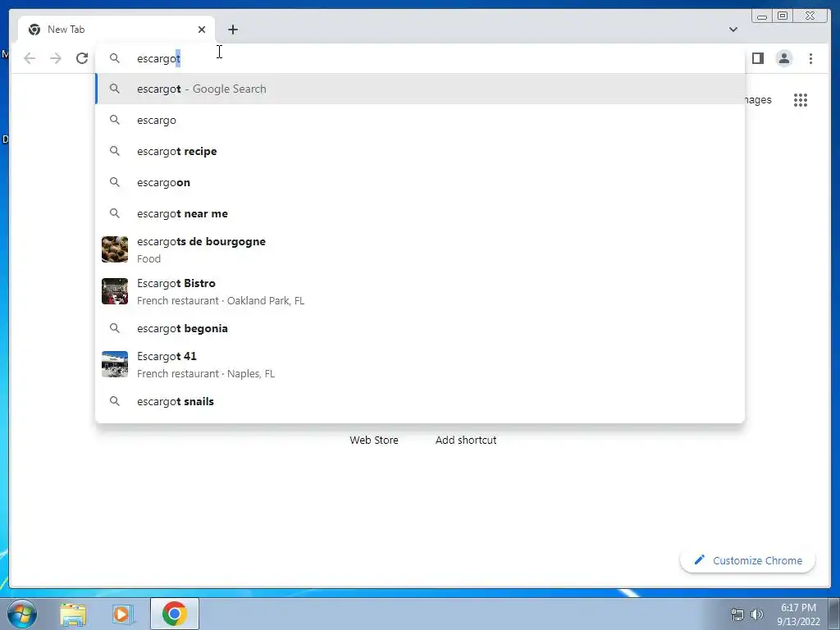Choose the 'escargot snails' suggestion
This screenshot has width=840, height=630.
pyautogui.click(x=420, y=400)
